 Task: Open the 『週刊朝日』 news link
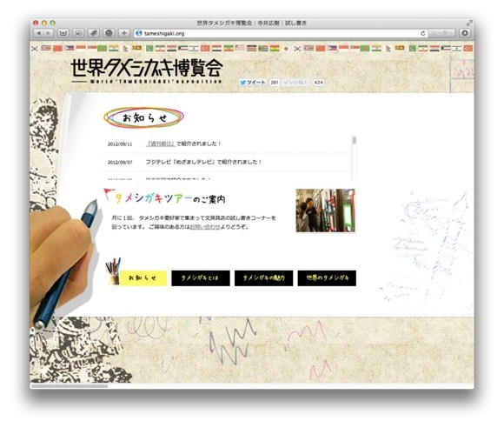(161, 144)
